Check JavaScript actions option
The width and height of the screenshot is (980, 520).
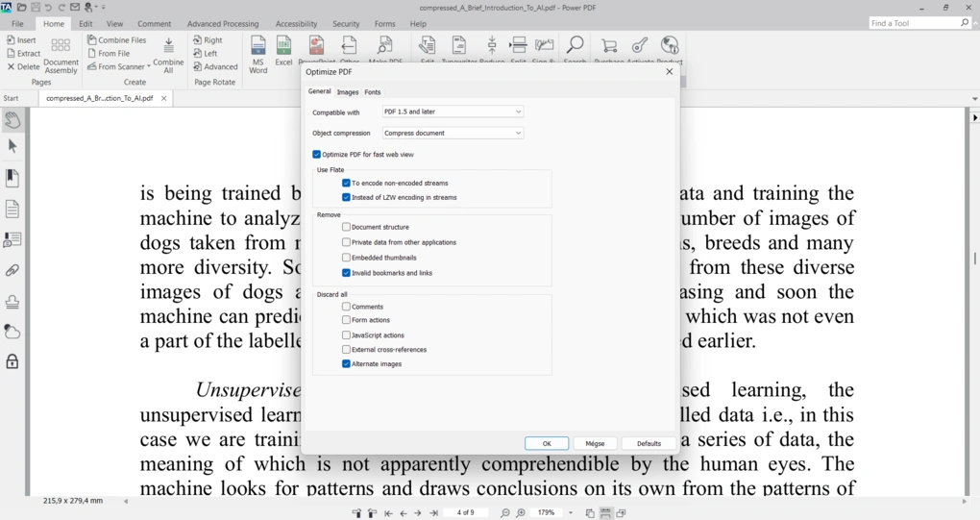(346, 335)
